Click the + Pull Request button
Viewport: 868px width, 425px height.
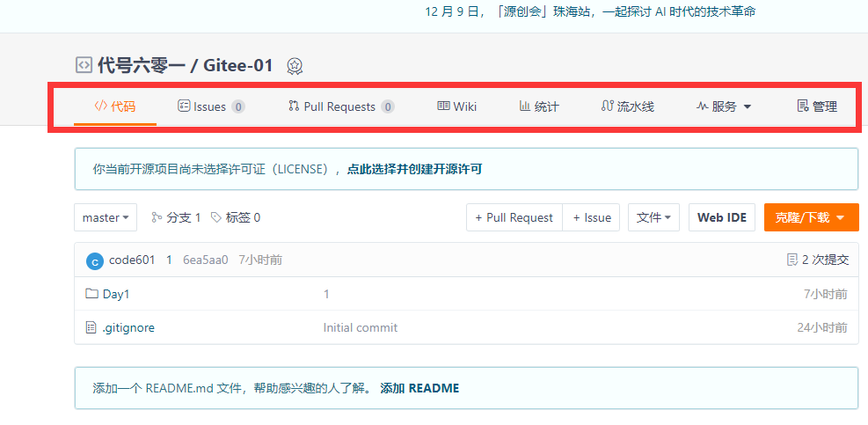click(x=514, y=217)
